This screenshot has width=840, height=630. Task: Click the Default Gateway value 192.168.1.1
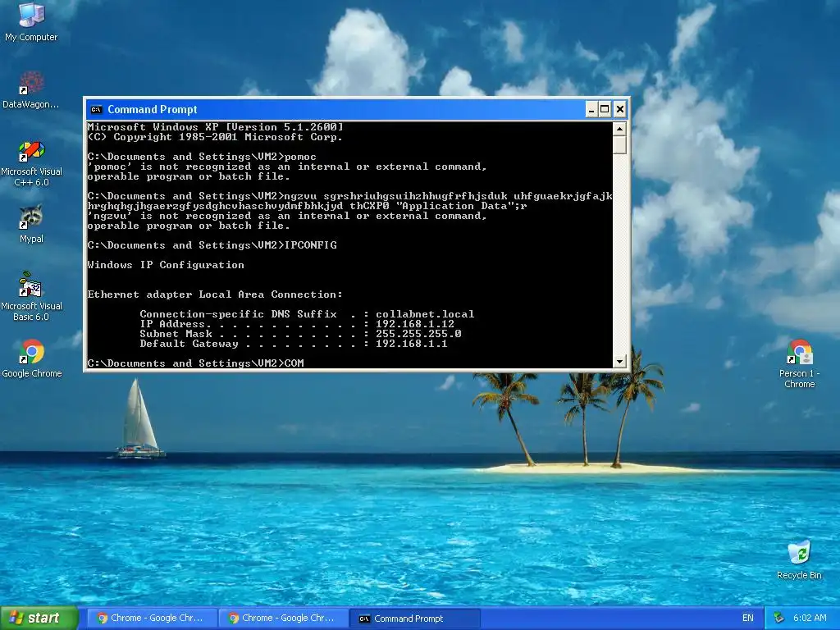[412, 344]
